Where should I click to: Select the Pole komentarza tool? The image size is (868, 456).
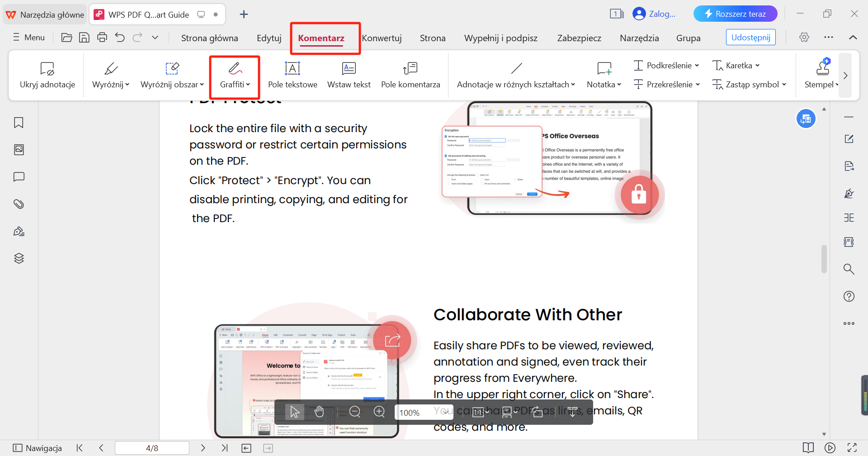click(410, 75)
